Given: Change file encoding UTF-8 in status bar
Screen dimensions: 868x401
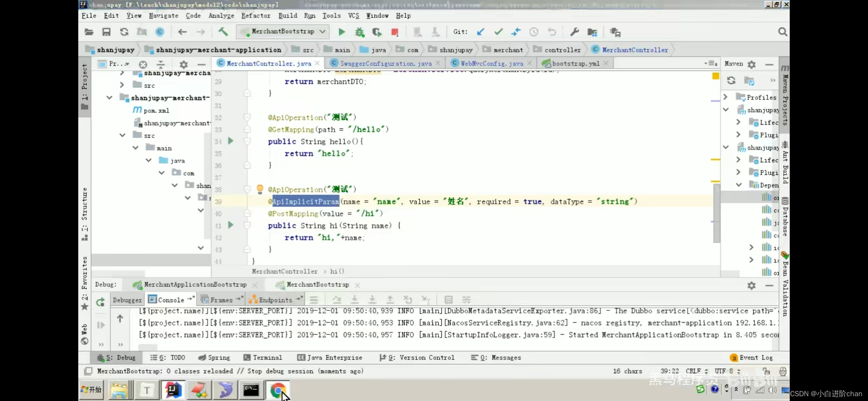Looking at the screenshot, I should (x=727, y=371).
